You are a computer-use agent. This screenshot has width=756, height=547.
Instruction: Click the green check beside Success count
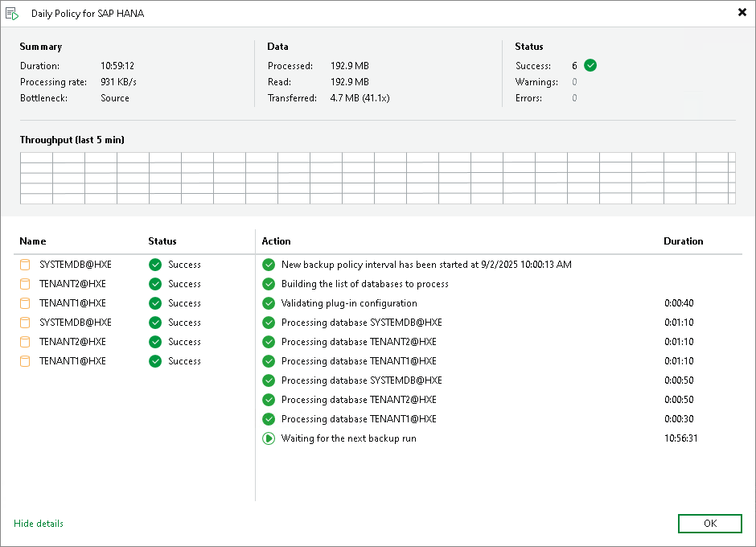591,66
